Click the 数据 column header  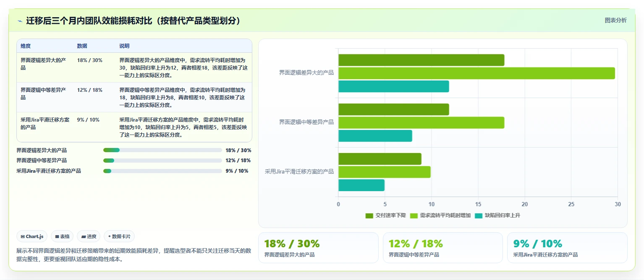pos(82,46)
